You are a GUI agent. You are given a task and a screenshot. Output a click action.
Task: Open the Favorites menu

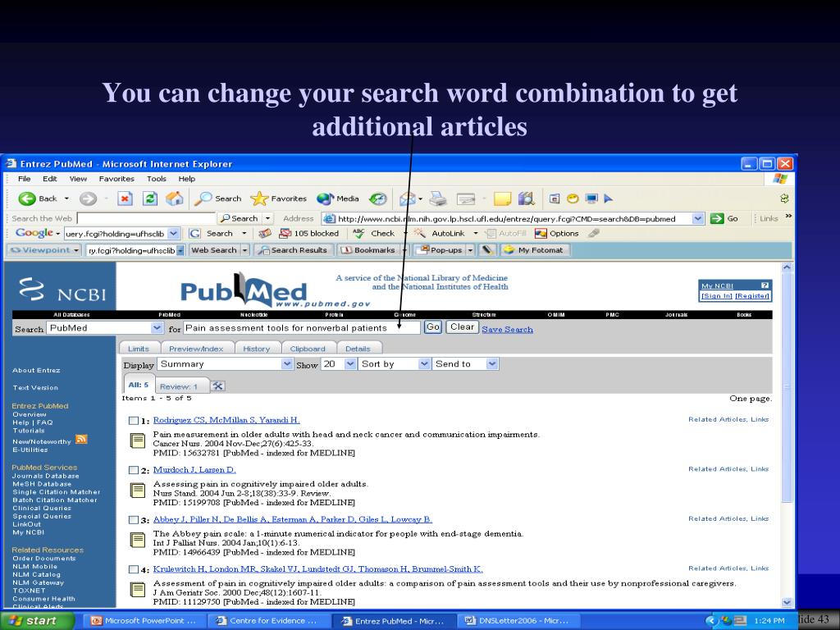point(116,179)
